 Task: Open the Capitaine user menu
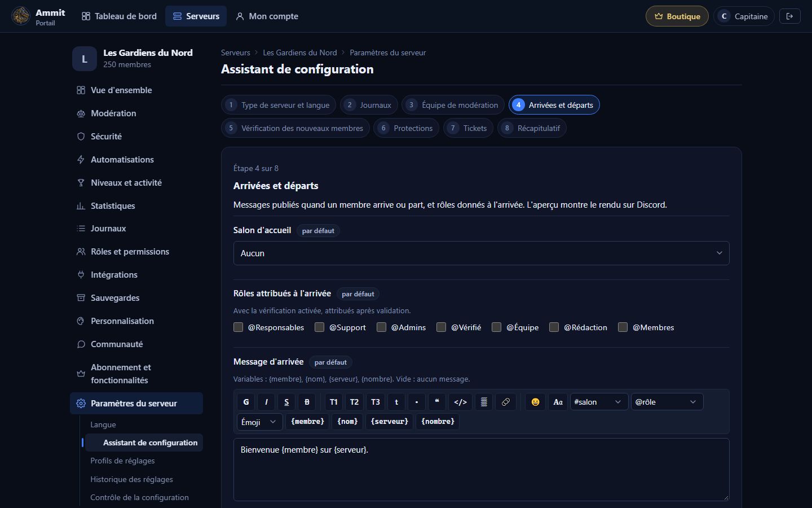pos(743,16)
